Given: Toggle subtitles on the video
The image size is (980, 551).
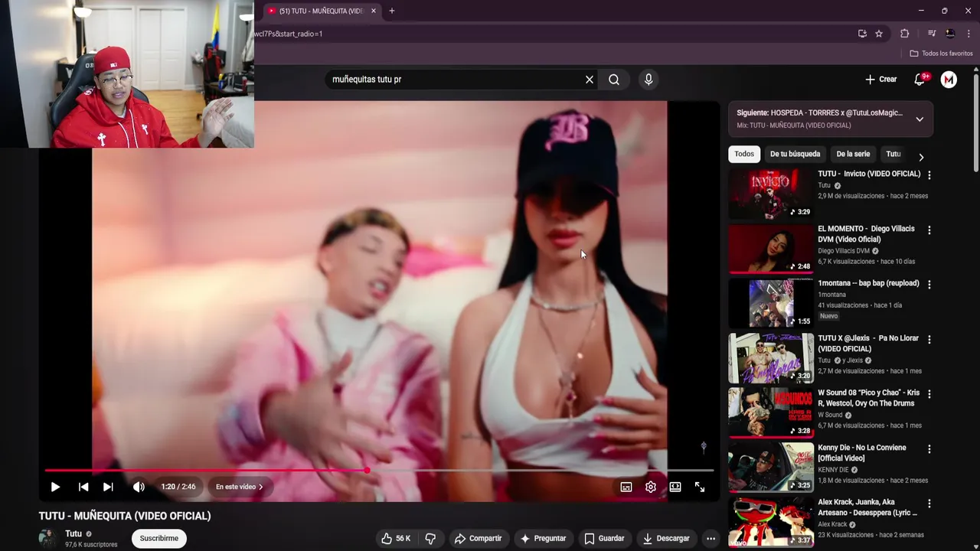Looking at the screenshot, I should point(626,487).
